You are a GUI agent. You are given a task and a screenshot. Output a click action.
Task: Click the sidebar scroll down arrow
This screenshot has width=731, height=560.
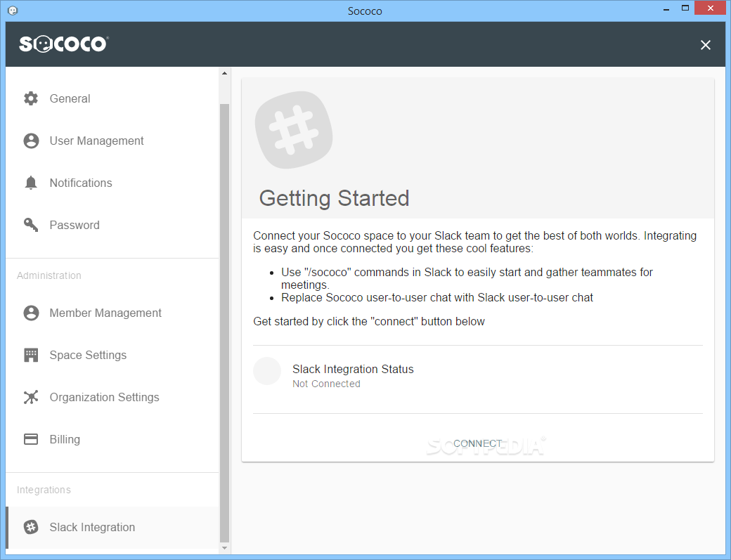pos(224,548)
